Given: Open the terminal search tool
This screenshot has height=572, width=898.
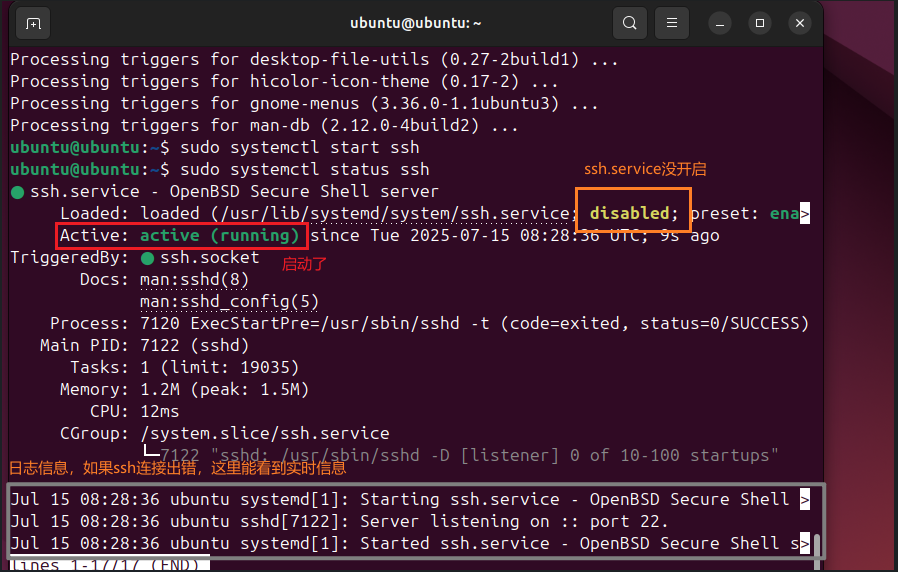Looking at the screenshot, I should 629,23.
